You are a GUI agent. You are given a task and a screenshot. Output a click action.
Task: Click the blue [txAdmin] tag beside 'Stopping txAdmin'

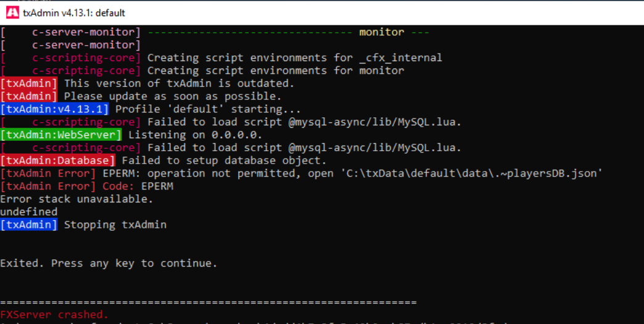click(x=29, y=225)
